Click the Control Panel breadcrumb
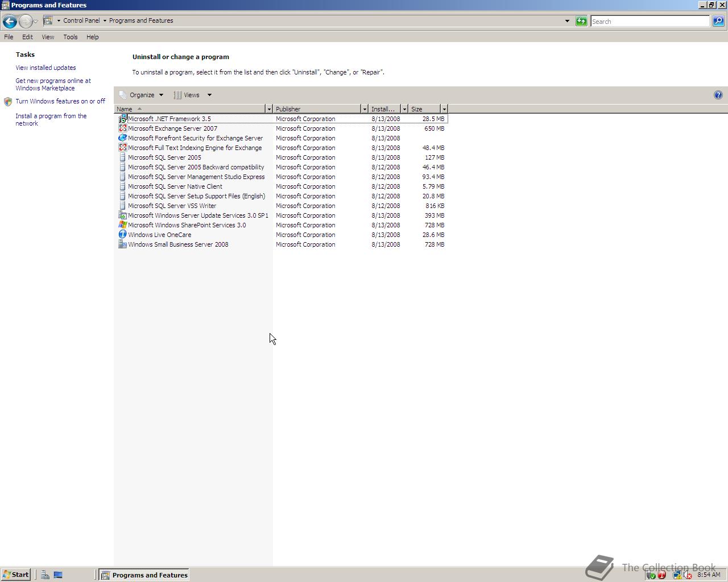This screenshot has height=582, width=728. (x=81, y=20)
